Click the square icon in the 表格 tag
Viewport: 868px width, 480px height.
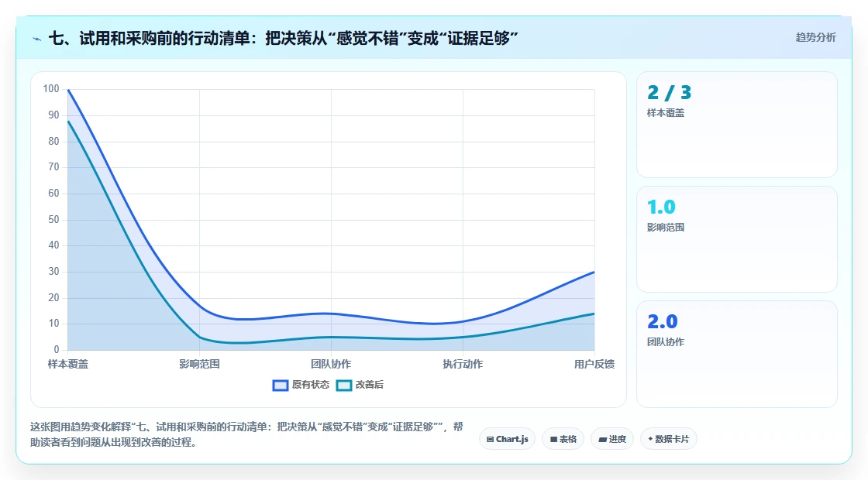[x=553, y=440]
